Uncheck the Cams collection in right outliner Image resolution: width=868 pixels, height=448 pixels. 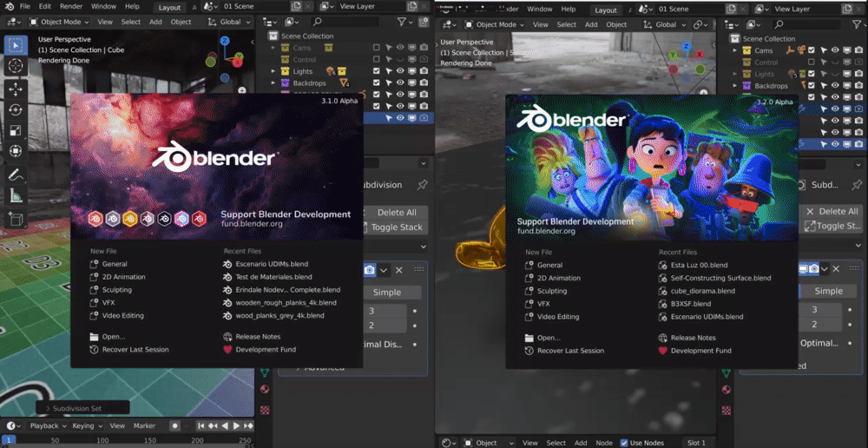click(x=812, y=50)
